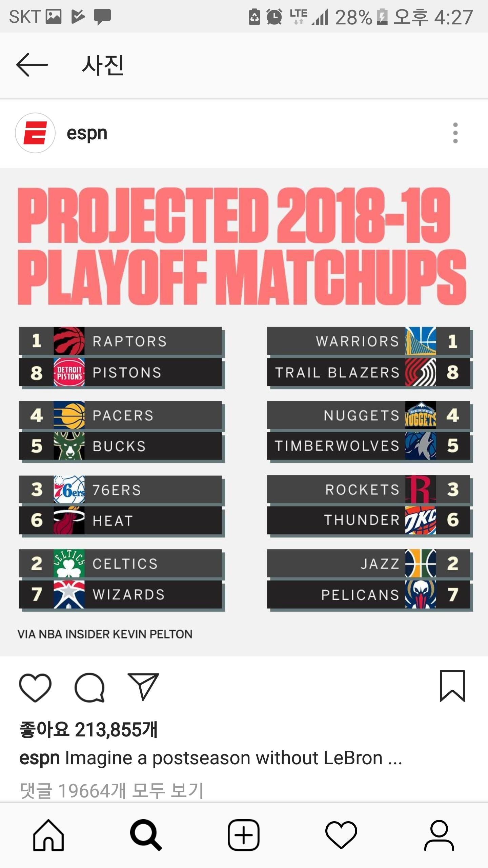Open the Search tab
This screenshot has height=868, width=488.
click(146, 835)
